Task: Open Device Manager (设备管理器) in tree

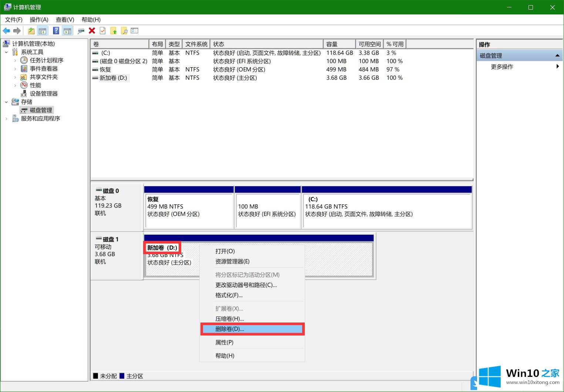Action: pyautogui.click(x=44, y=93)
